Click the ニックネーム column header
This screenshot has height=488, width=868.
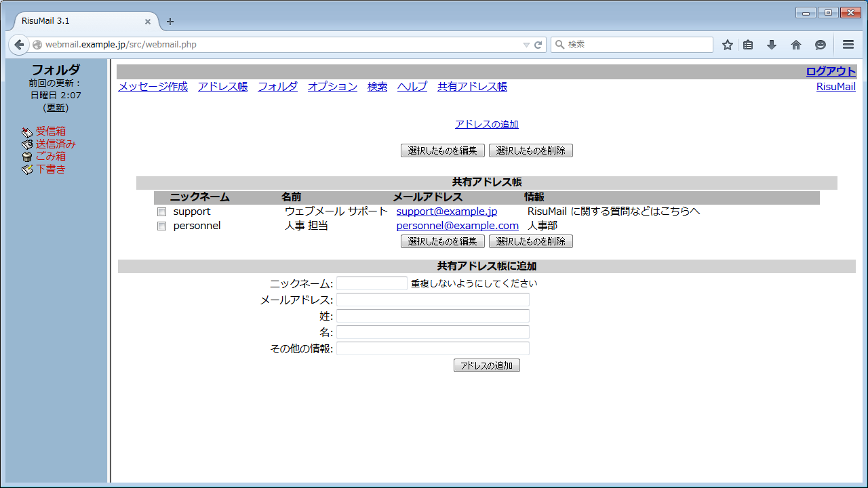(x=199, y=197)
